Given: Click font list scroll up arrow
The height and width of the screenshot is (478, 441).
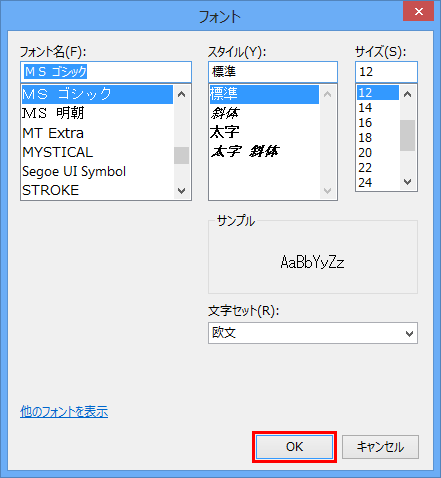Looking at the screenshot, I should tap(182, 94).
